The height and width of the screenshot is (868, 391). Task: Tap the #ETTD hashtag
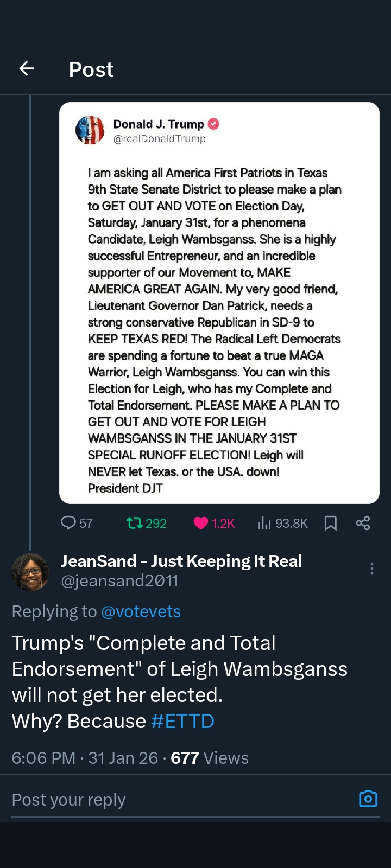tap(182, 721)
